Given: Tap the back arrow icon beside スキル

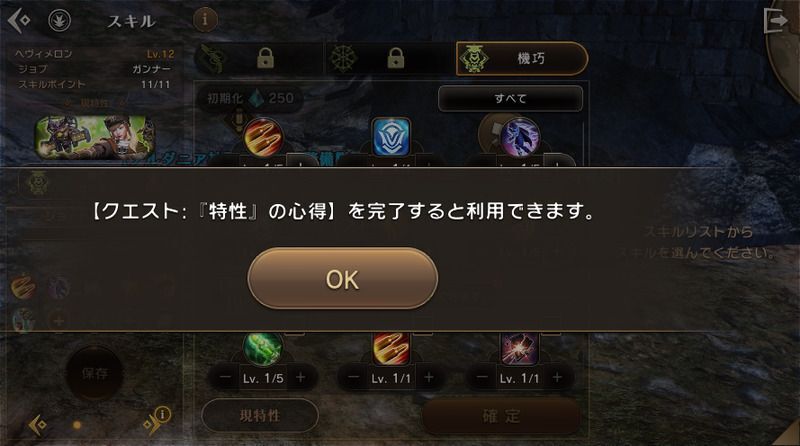Looking at the screenshot, I should click(19, 20).
